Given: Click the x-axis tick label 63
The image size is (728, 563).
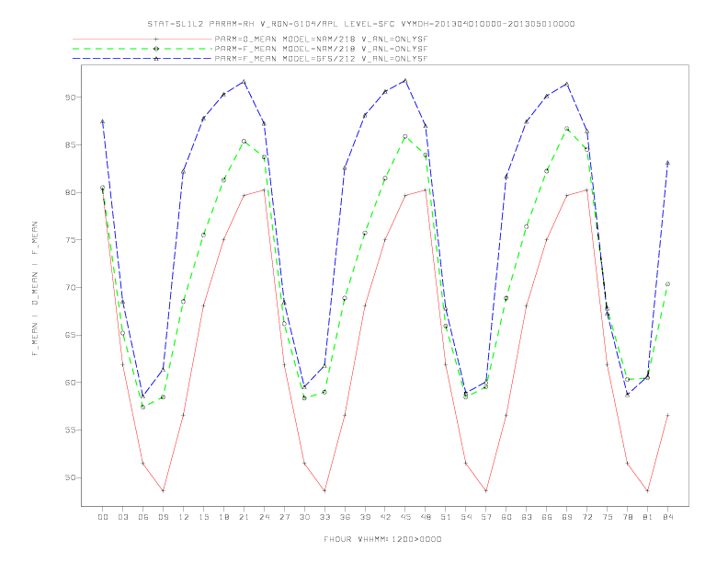Looking at the screenshot, I should [527, 517].
